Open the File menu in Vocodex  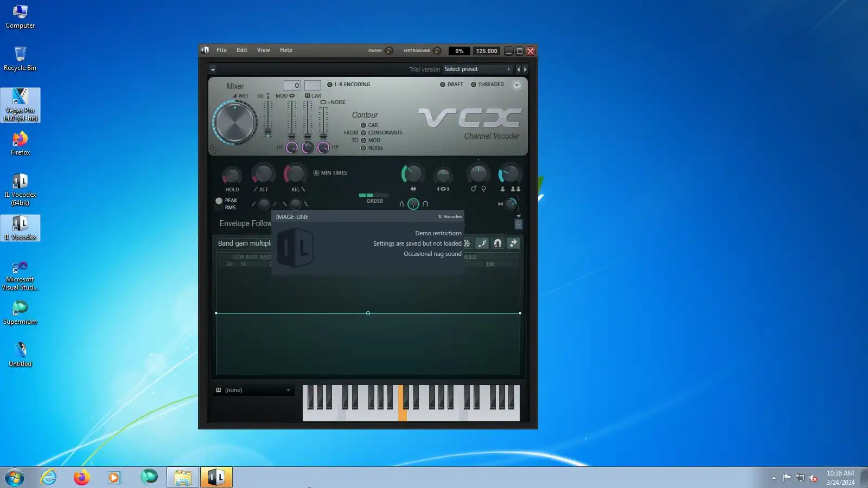click(x=221, y=50)
